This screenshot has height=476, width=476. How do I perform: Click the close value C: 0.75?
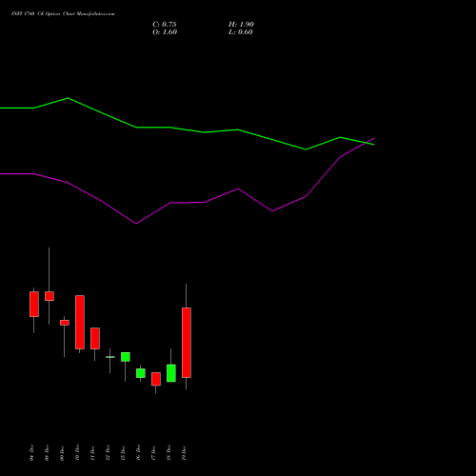point(165,25)
